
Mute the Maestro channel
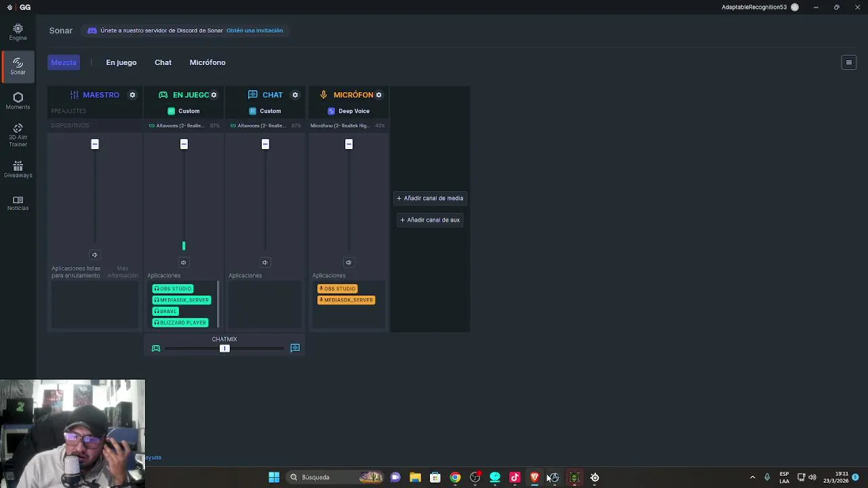pyautogui.click(x=94, y=255)
